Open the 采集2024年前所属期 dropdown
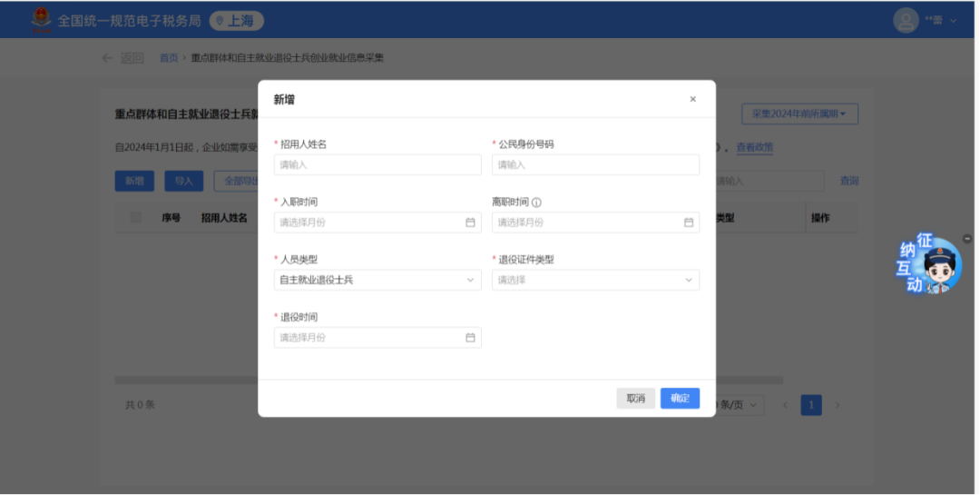Viewport: 980px width, 495px height. coord(799,114)
